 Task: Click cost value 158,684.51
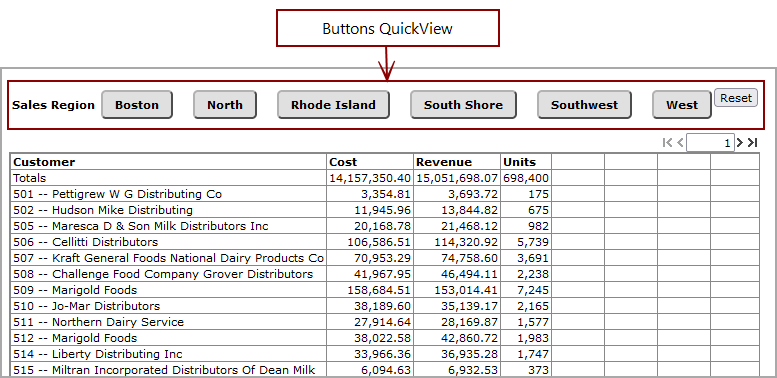tap(370, 290)
